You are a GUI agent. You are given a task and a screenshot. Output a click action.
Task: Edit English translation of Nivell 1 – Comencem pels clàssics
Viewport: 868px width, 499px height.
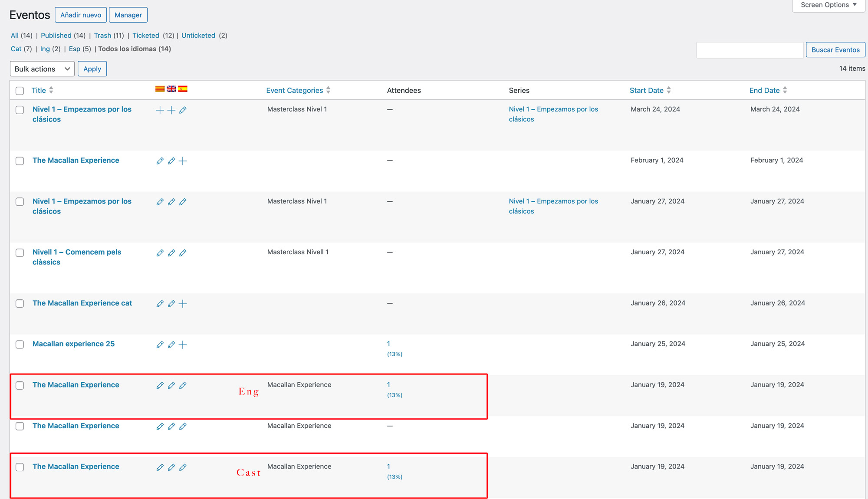tap(171, 253)
